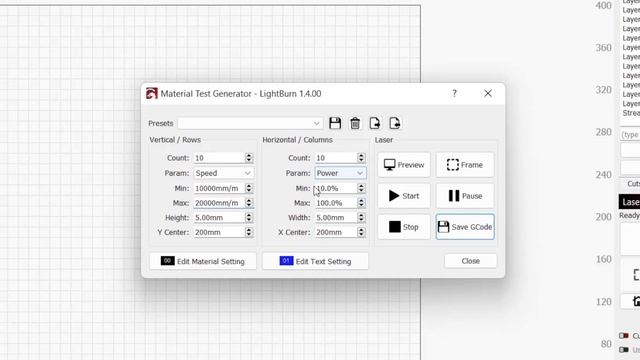Adjust the Rows Count stepper arrows

249,158
